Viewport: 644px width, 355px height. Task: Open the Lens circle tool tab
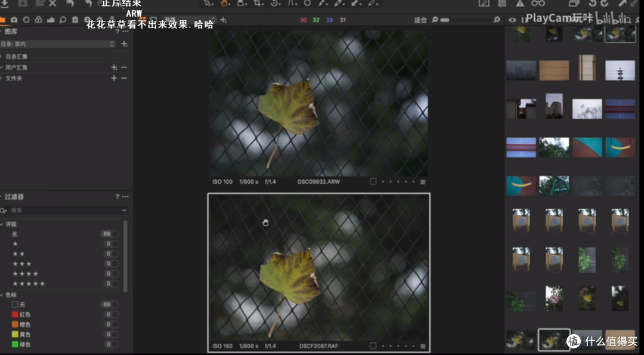26,20
